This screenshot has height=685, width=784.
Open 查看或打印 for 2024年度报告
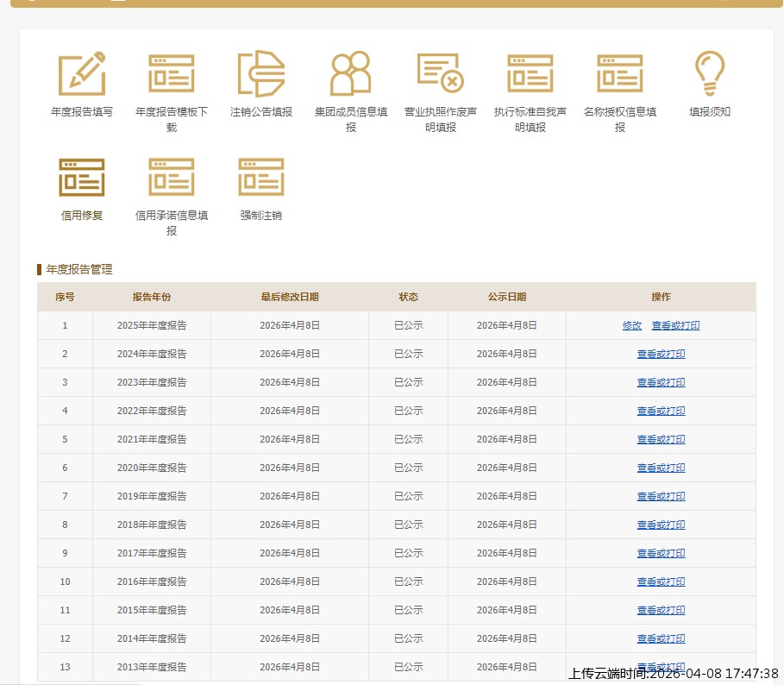661,355
